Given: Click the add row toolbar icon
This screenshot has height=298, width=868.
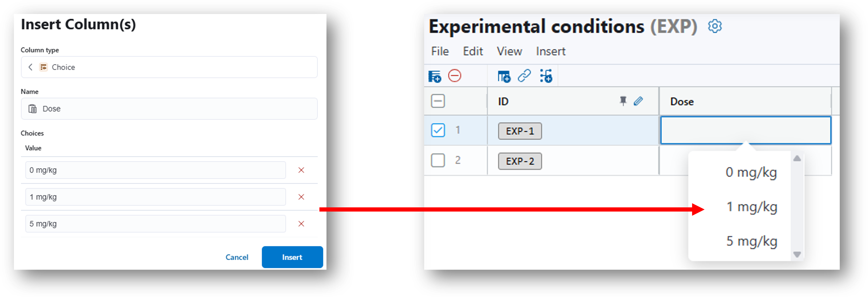Looking at the screenshot, I should tap(435, 76).
